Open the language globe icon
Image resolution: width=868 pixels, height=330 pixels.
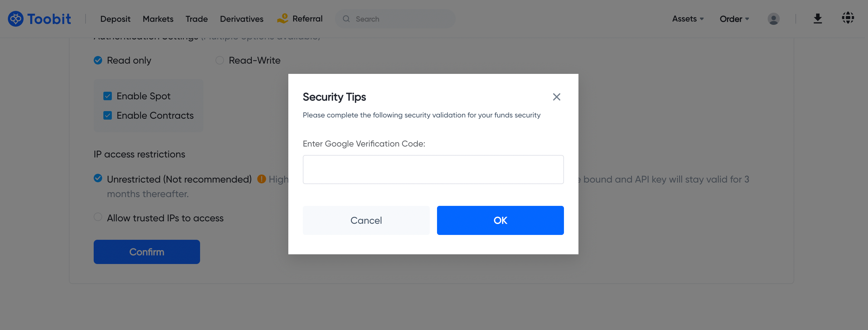[x=848, y=18]
